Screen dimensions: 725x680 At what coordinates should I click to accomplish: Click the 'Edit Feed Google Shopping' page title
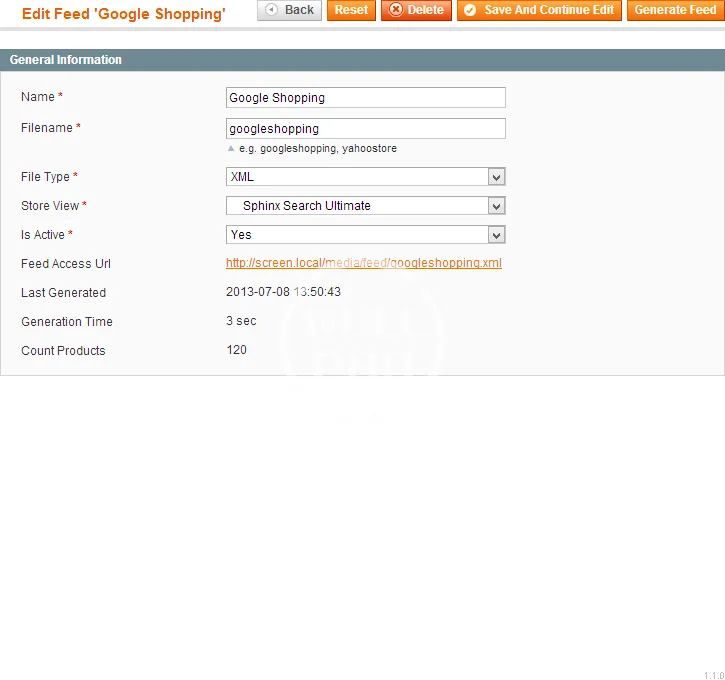coord(124,14)
